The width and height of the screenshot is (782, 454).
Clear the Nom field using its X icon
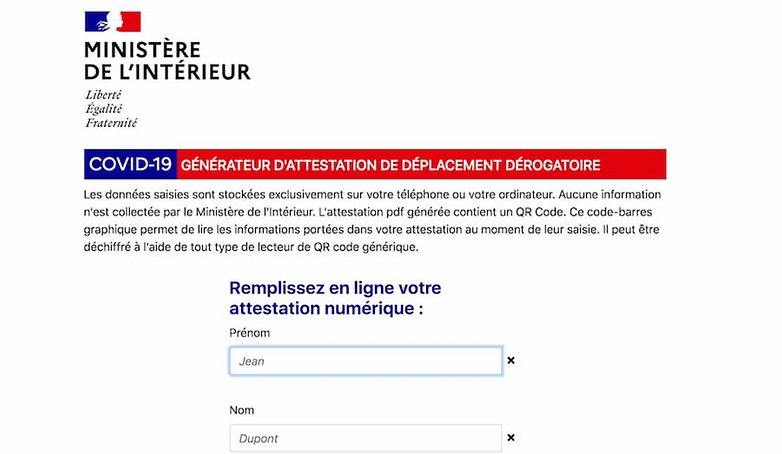(x=511, y=438)
